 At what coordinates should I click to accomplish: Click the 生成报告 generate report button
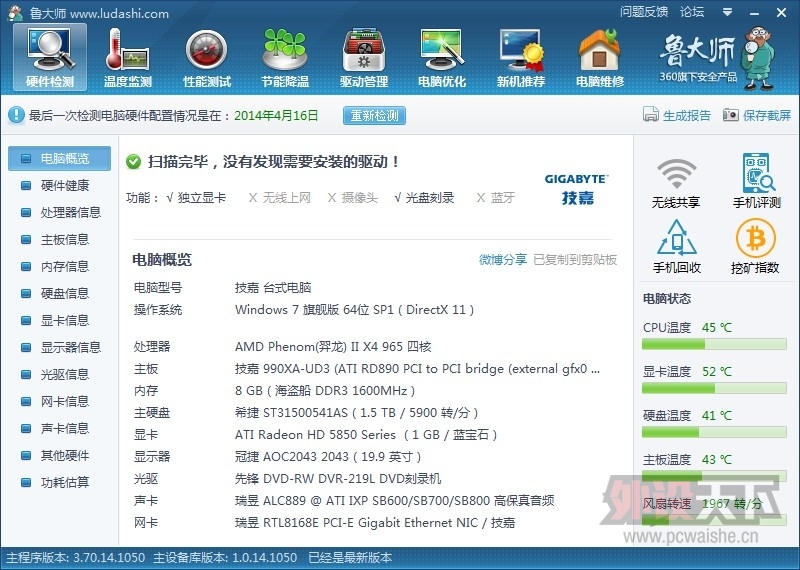click(x=678, y=116)
